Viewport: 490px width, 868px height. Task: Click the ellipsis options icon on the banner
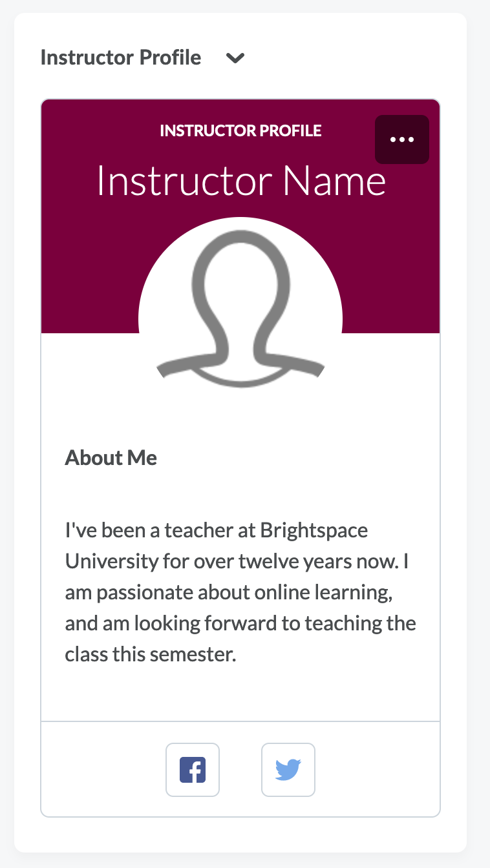click(401, 139)
